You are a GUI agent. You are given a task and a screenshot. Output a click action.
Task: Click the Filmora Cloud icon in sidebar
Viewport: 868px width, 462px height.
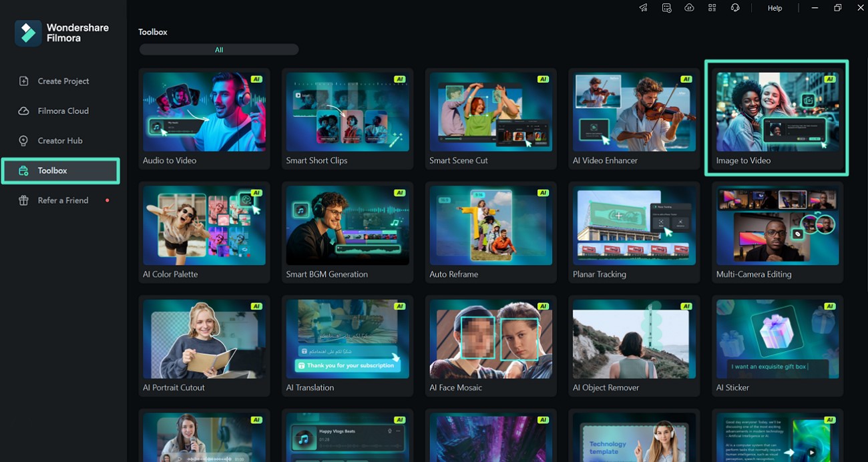pos(24,111)
